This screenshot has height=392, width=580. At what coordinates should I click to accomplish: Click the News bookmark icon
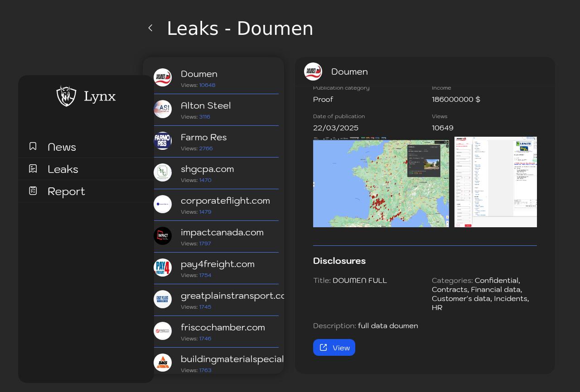[33, 146]
